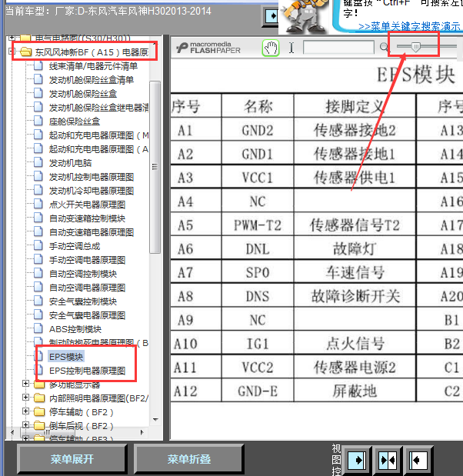Open 发动机舱保险丝盒继电器清 entry

click(98, 108)
